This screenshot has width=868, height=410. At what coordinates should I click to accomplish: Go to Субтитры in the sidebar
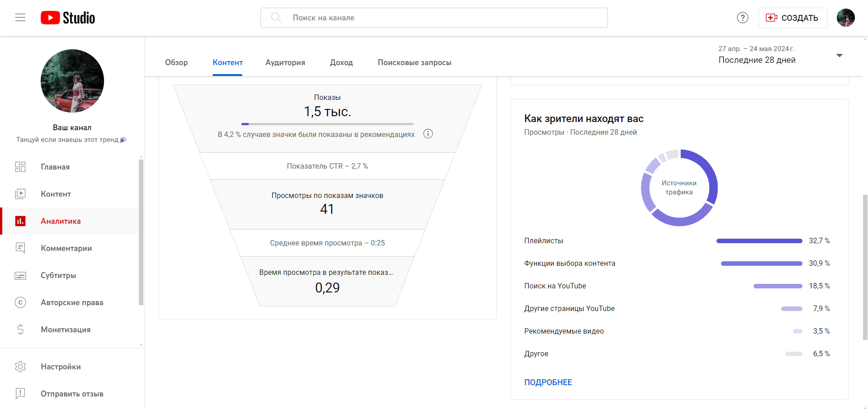coord(58,275)
